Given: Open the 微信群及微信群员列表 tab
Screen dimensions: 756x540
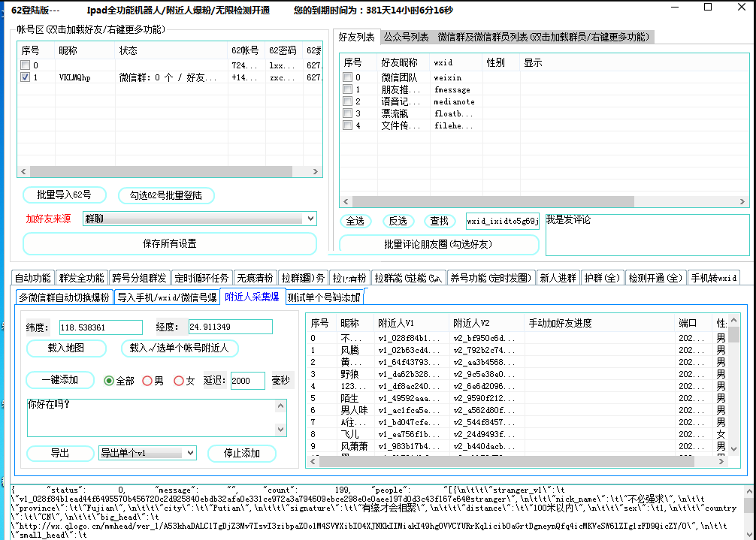Looking at the screenshot, I should click(x=543, y=37).
